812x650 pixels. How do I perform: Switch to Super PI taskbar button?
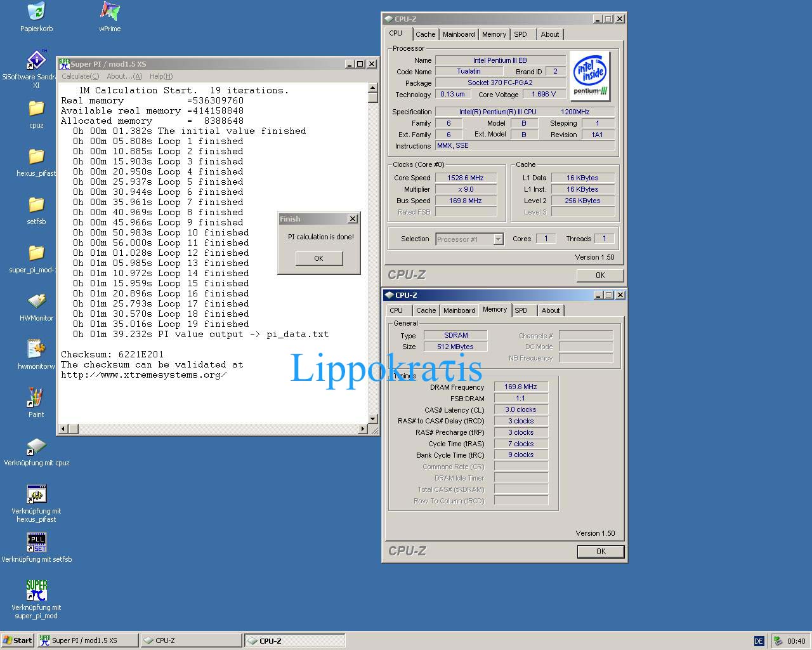(87, 640)
